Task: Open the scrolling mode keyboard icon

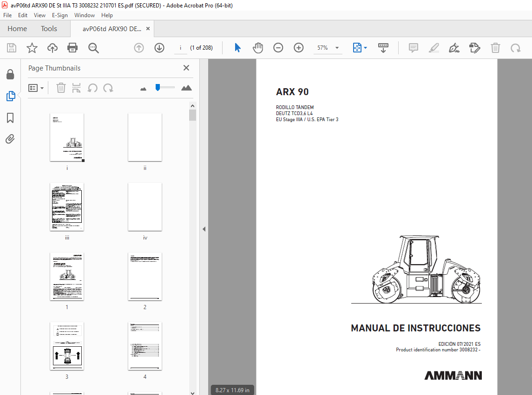Action: pos(383,48)
